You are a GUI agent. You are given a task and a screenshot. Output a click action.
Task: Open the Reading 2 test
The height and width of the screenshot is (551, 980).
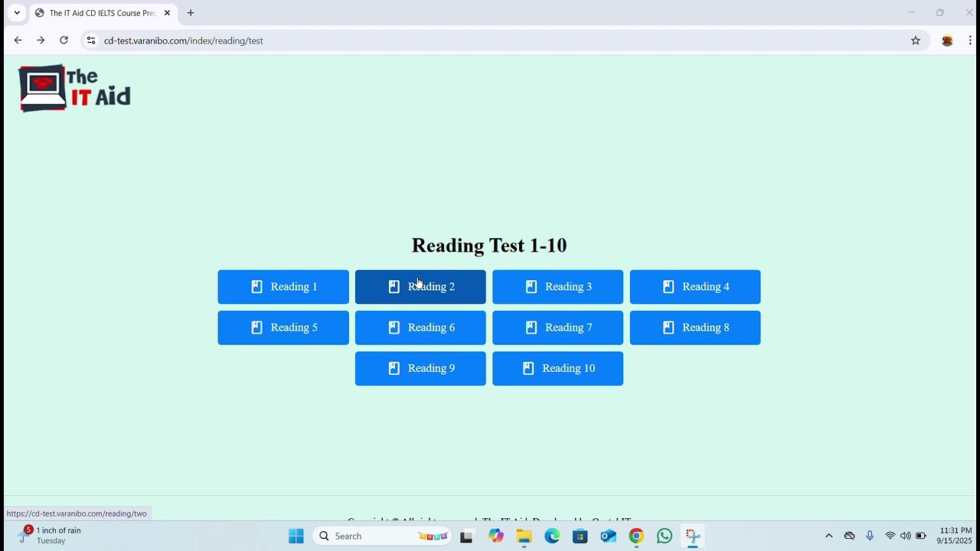click(x=420, y=286)
